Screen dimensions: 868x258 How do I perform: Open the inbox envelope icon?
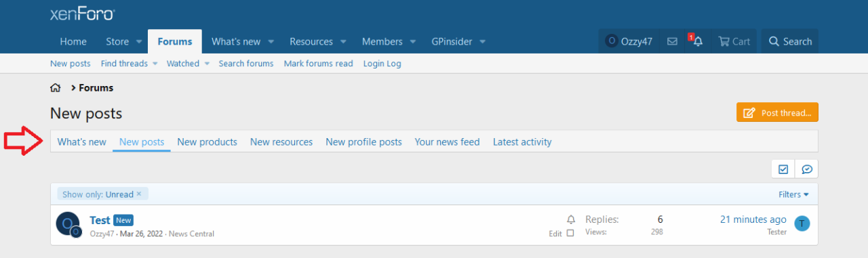tap(672, 41)
